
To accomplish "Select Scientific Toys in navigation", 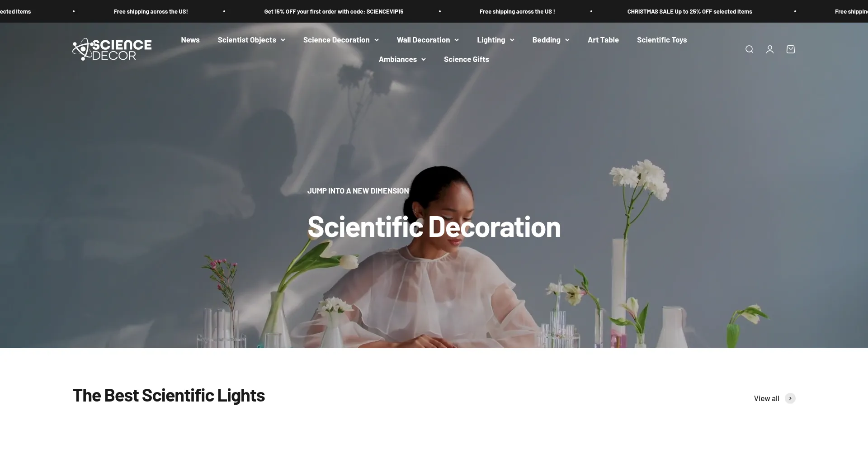I will pos(662,40).
